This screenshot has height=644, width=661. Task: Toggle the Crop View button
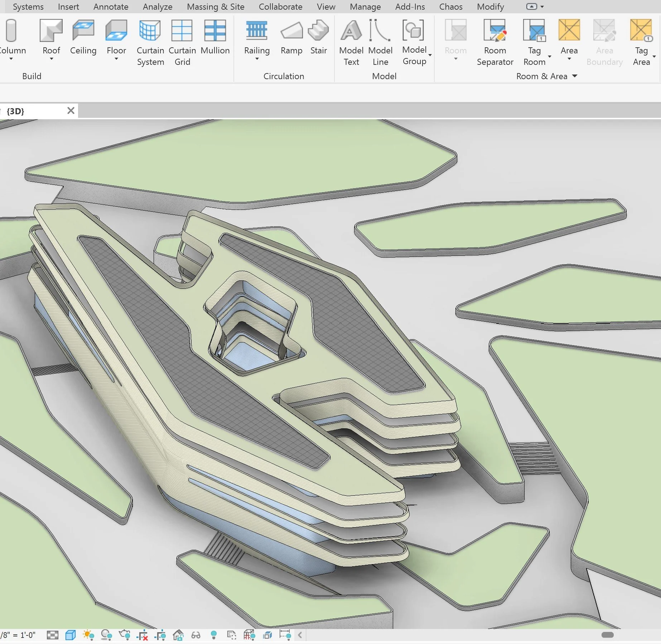coord(143,635)
